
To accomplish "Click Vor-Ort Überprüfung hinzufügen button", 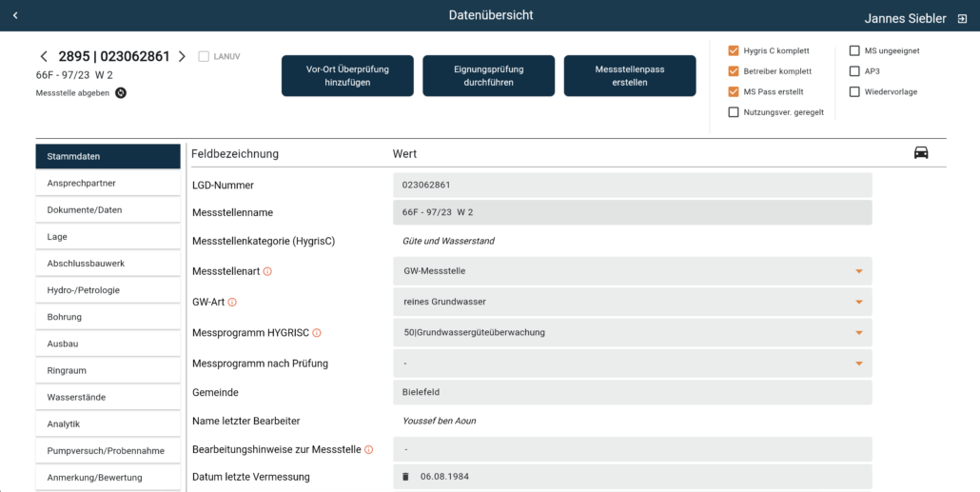I will 347,76.
